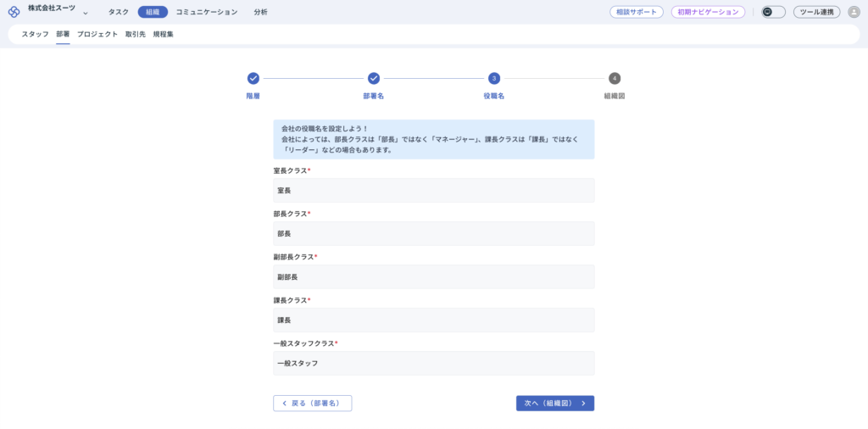Click the 初期ナビゲーション button
The width and height of the screenshot is (868, 429).
[708, 12]
